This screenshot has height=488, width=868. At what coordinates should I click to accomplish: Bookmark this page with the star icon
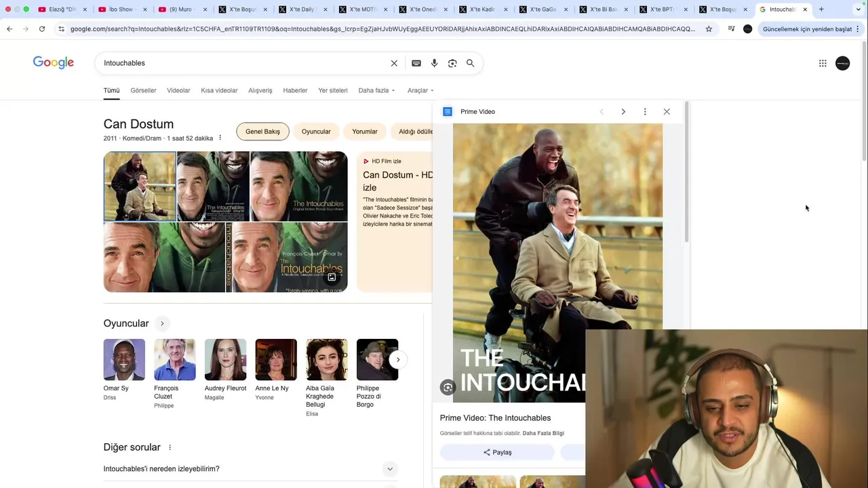coord(709,29)
